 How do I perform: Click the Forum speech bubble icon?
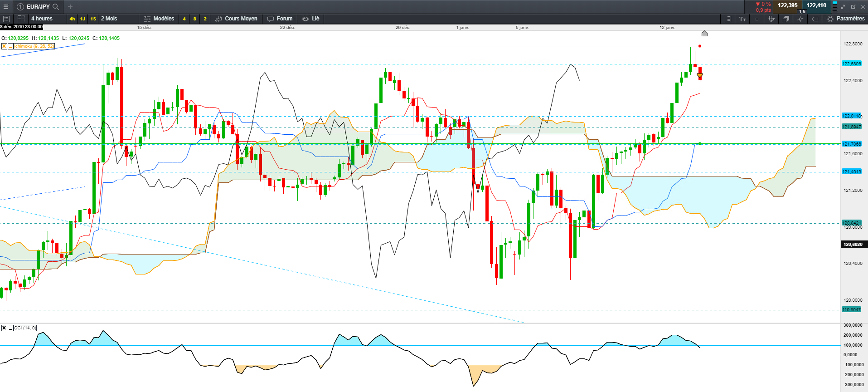point(271,19)
